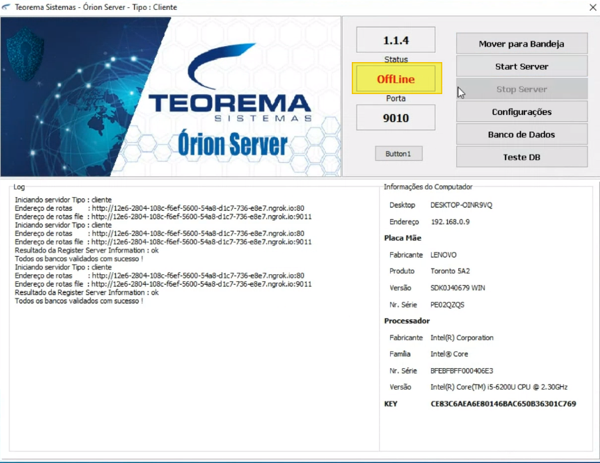Click the version value SDK0J40679 WIN

(458, 288)
